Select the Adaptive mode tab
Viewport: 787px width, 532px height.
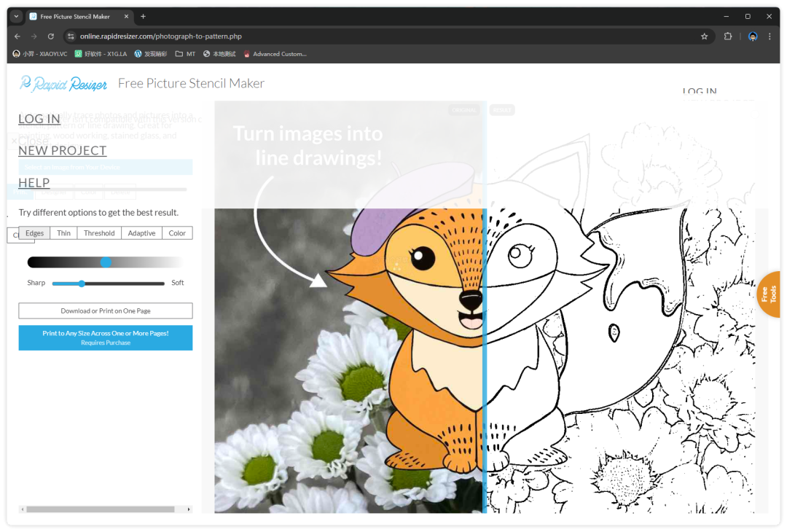[x=141, y=233]
